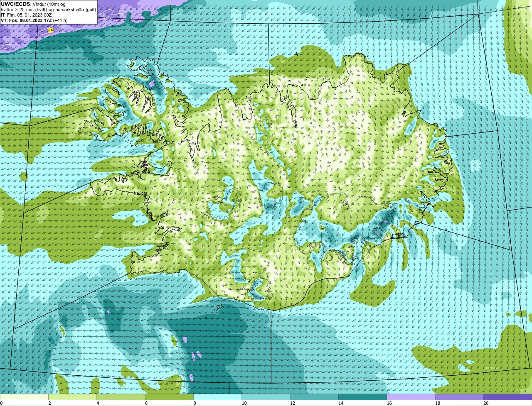Click the 2–4 m/s light green legend swatch
Image resolution: width=532 pixels, height=406 pixels.
pos(73,397)
